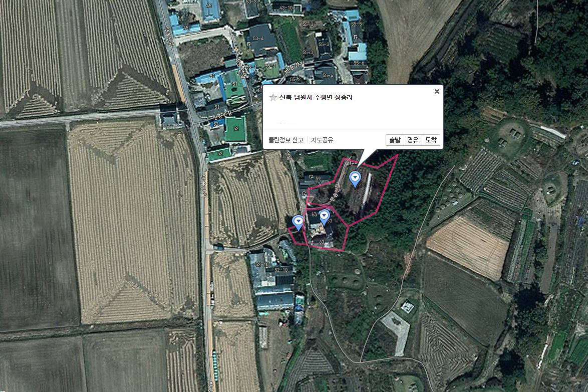Image resolution: width=588 pixels, height=392 pixels.
Task: Click the entrance icon beside building 53-4
Action: 249,44
